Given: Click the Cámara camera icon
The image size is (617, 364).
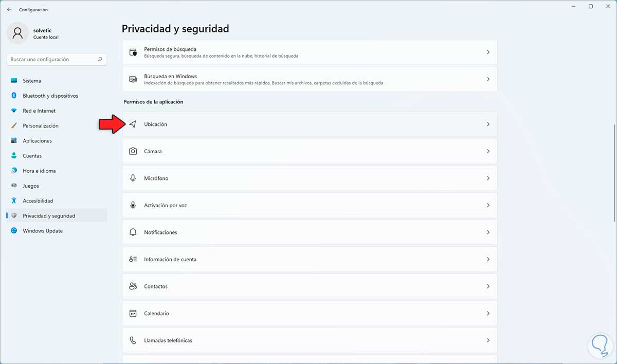Looking at the screenshot, I should [x=133, y=151].
